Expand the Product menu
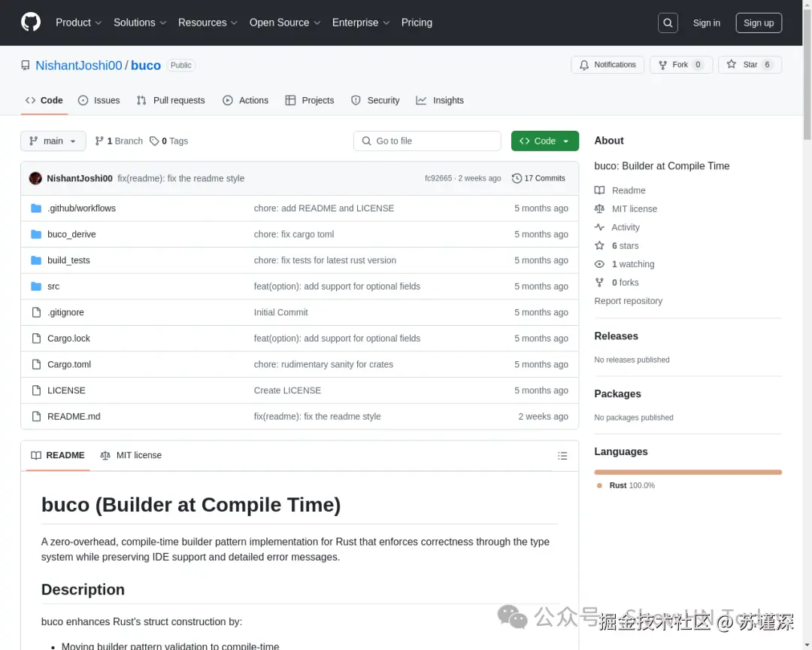 [x=78, y=23]
